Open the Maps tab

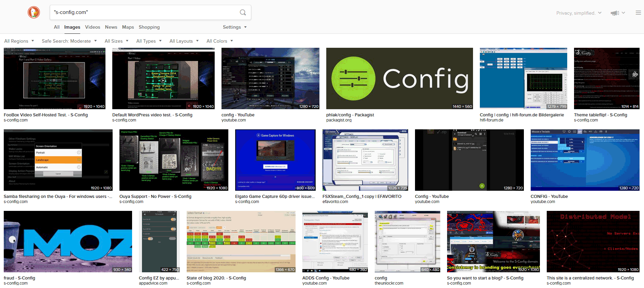click(x=128, y=27)
